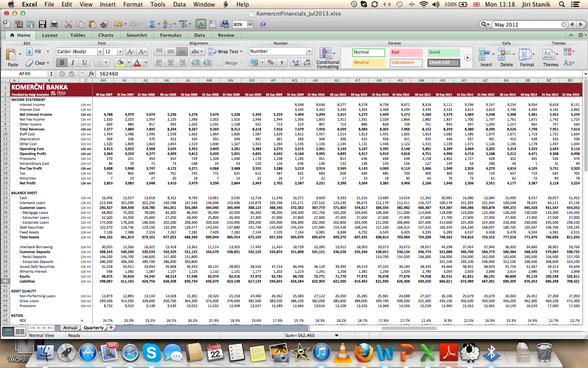Image resolution: width=588 pixels, height=368 pixels.
Task: Click the Save floppy disk icon
Action: click(42, 24)
